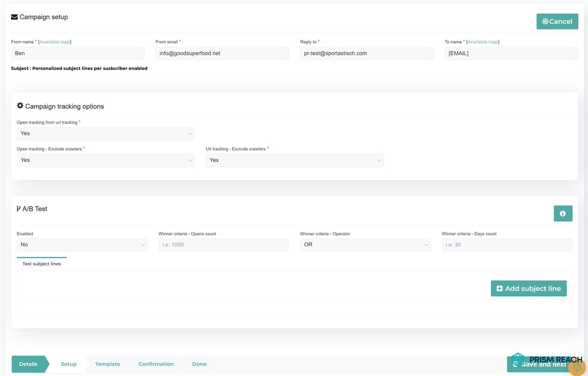Viewport: 588px width, 376px height.
Task: Jump to the Template step
Action: point(107,364)
